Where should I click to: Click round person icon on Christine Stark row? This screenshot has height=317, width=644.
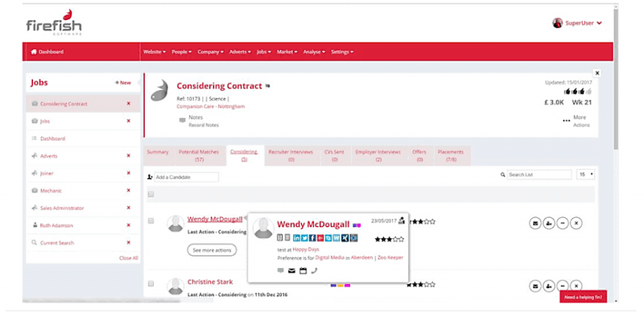click(549, 286)
